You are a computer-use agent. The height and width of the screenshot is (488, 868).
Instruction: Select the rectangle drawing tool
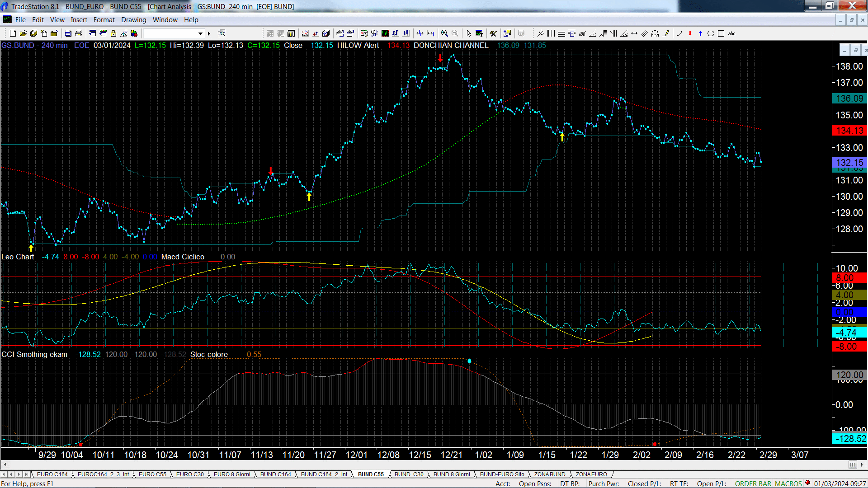721,33
